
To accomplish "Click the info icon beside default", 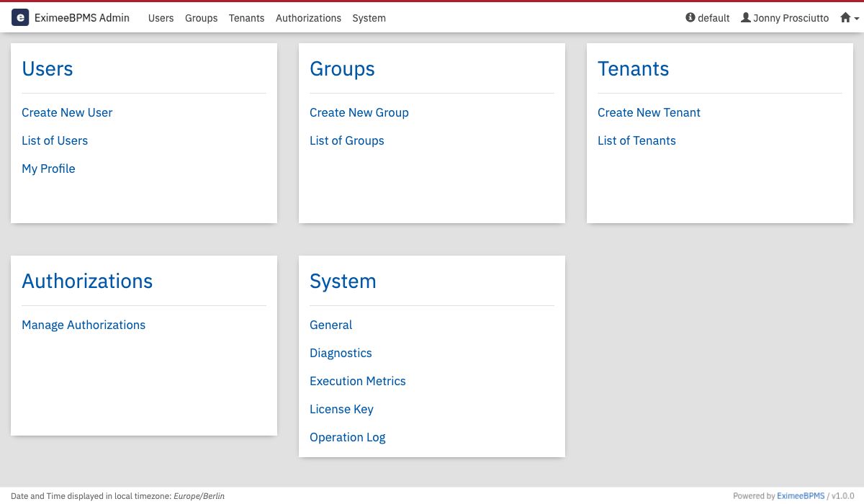I will click(x=690, y=17).
